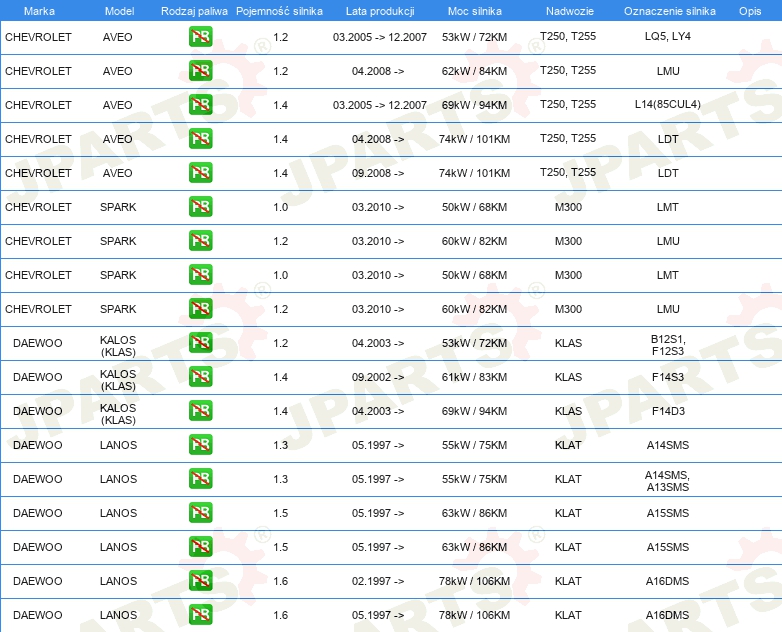Screen dimensions: 782x632
Task: Click KALOS (KLAS) in B12S1, F12S3 row
Action: [x=118, y=346]
